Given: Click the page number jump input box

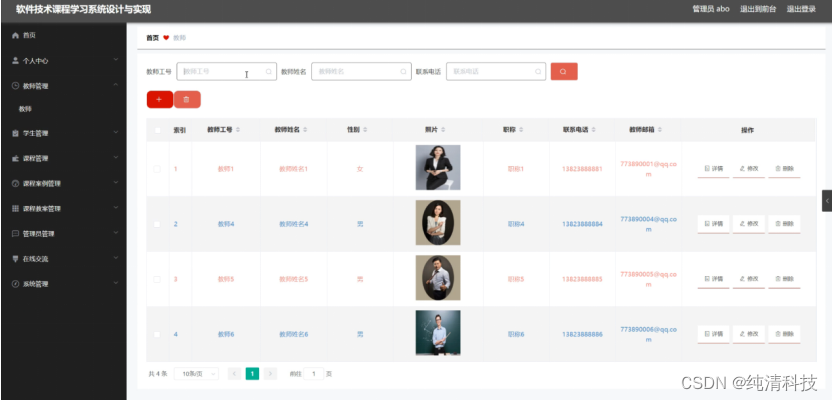Looking at the screenshot, I should tap(313, 374).
